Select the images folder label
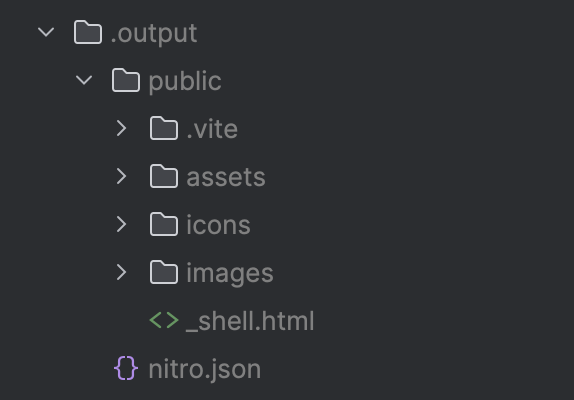The image size is (574, 400). 230,273
